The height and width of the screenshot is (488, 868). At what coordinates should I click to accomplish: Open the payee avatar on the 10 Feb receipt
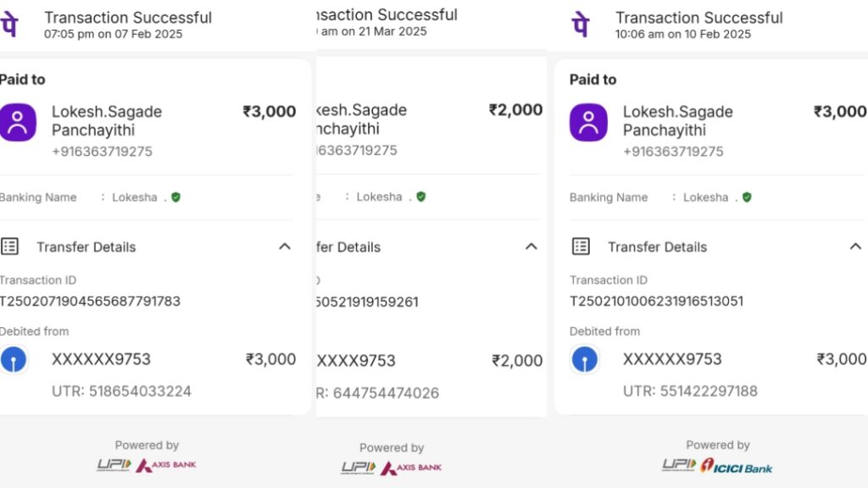point(588,122)
